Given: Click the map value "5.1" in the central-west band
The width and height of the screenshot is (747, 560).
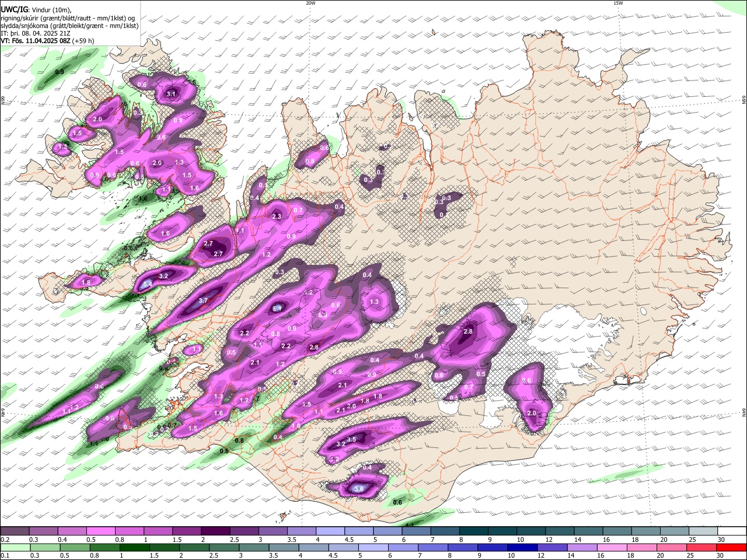Looking at the screenshot, I should (278, 308).
